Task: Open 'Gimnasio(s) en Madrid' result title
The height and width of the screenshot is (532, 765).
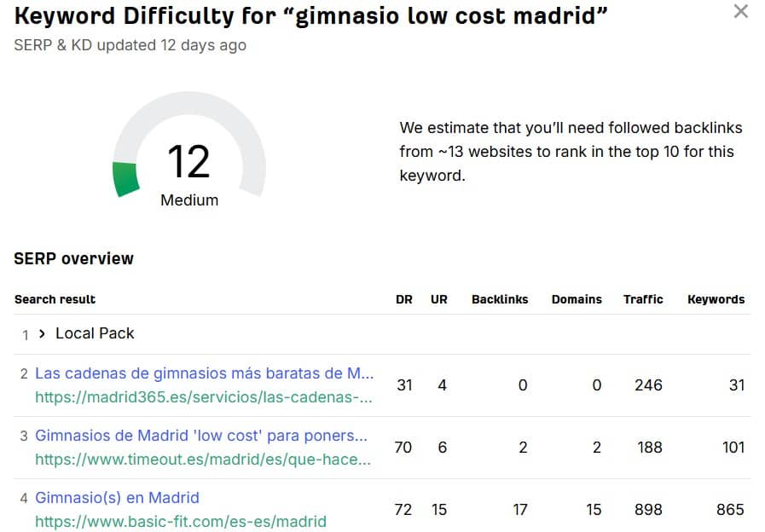Action: [x=117, y=498]
